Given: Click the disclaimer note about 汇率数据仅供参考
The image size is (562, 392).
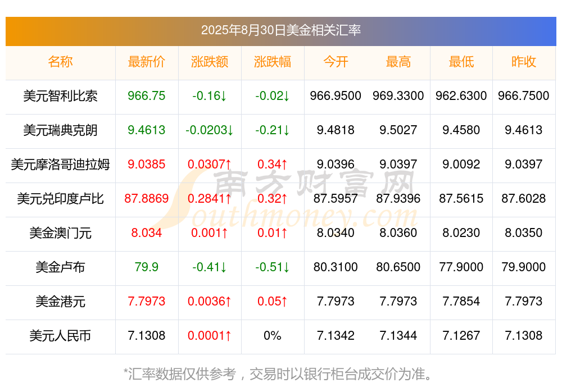Looking at the screenshot, I should (x=278, y=374).
